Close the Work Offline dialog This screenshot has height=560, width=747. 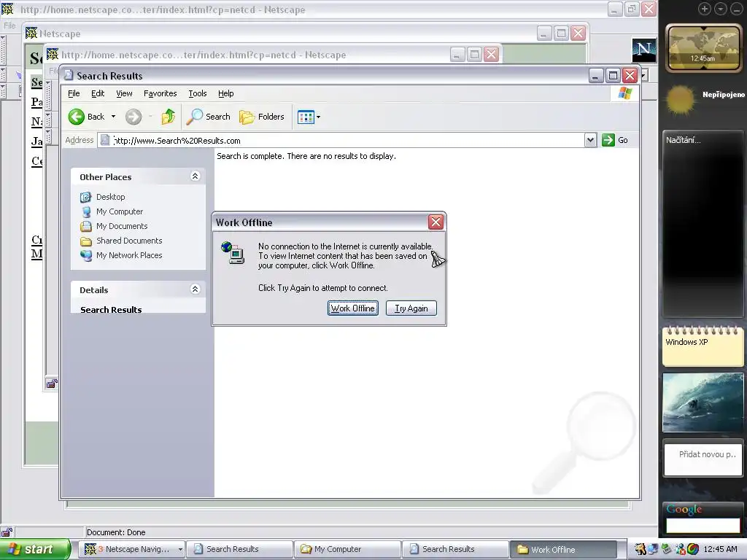coord(436,222)
